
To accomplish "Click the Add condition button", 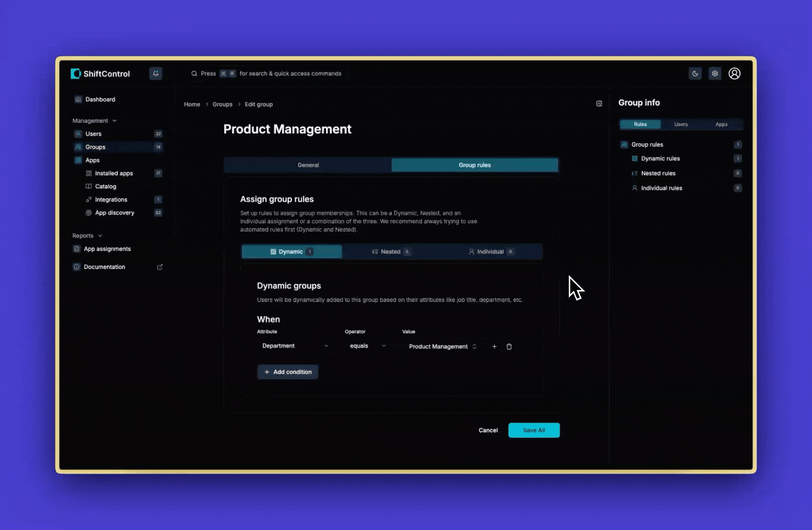I will 288,372.
